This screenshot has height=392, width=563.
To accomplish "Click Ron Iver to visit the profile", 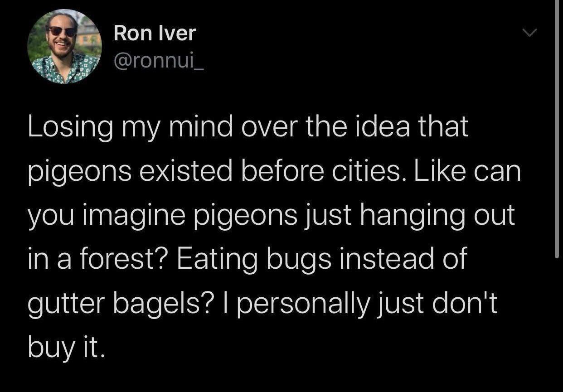I will coord(155,32).
